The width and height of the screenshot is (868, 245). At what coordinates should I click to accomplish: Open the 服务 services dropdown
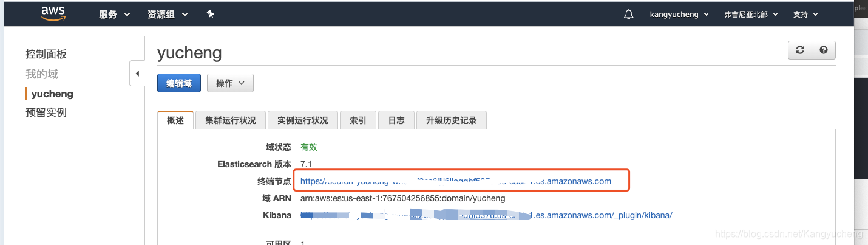(115, 15)
